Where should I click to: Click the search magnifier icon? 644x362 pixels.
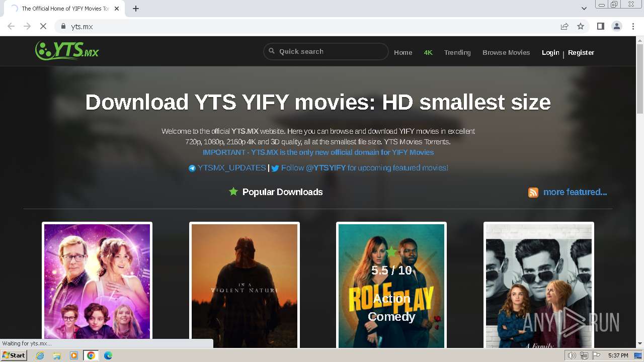click(272, 51)
